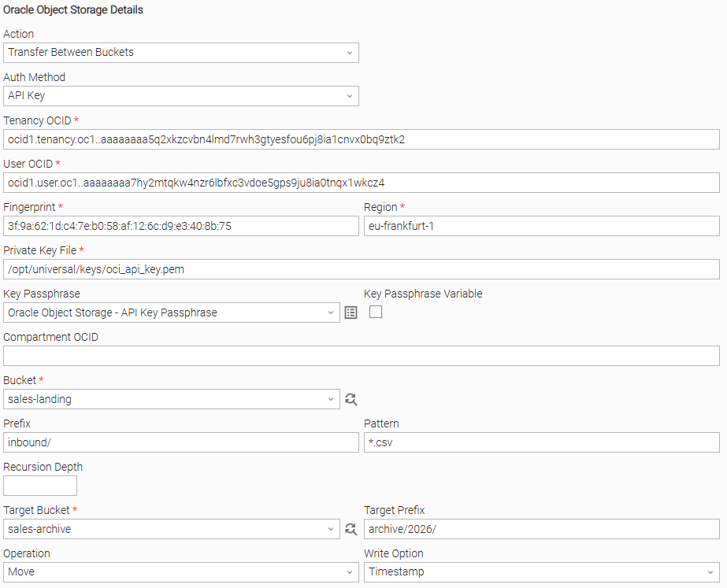This screenshot has height=588, width=727.
Task: Click the Oracle Object Storage Details heading
Action: coord(73,9)
